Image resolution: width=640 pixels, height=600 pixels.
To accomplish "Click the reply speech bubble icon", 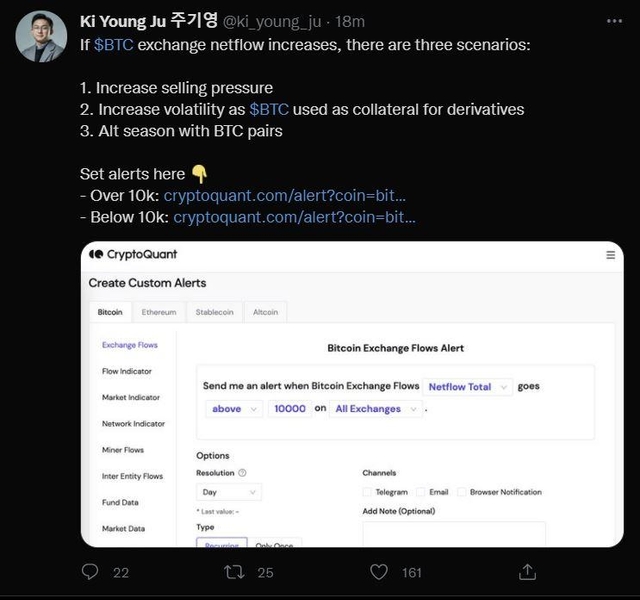I will point(90,572).
